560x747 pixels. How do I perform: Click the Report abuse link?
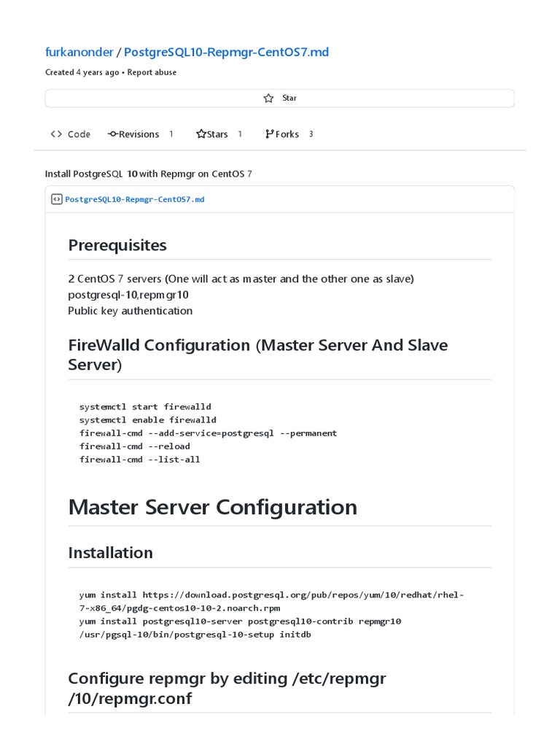[x=152, y=72]
